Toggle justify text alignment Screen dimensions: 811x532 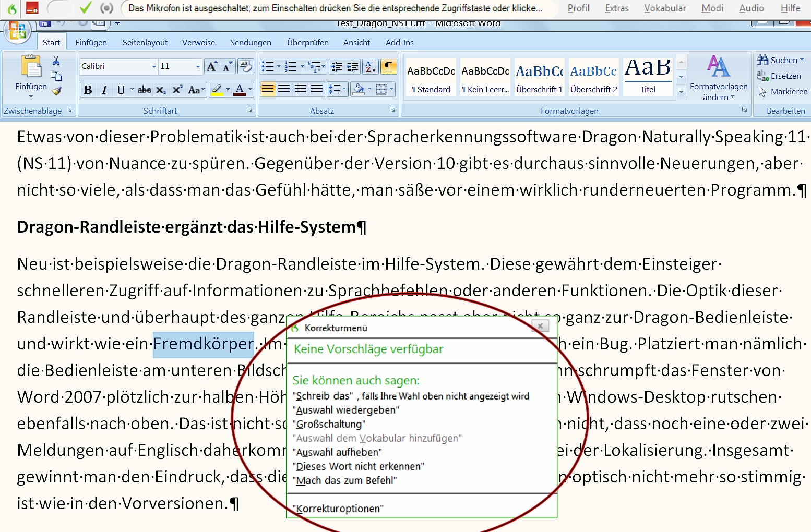tap(317, 90)
